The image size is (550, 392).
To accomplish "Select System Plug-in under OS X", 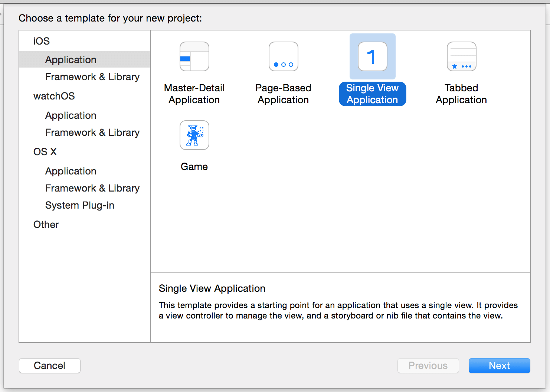I will [x=80, y=205].
